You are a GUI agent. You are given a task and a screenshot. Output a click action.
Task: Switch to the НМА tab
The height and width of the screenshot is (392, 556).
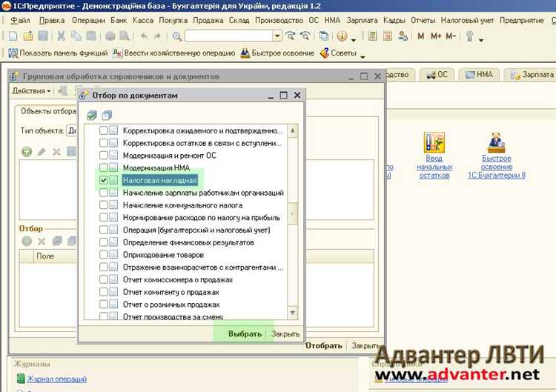coord(480,75)
